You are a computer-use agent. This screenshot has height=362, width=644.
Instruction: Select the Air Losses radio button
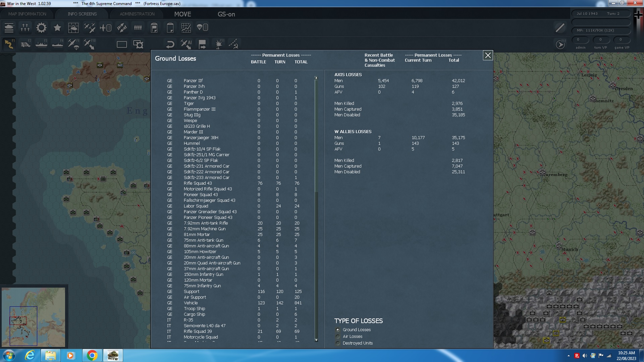pyautogui.click(x=338, y=337)
